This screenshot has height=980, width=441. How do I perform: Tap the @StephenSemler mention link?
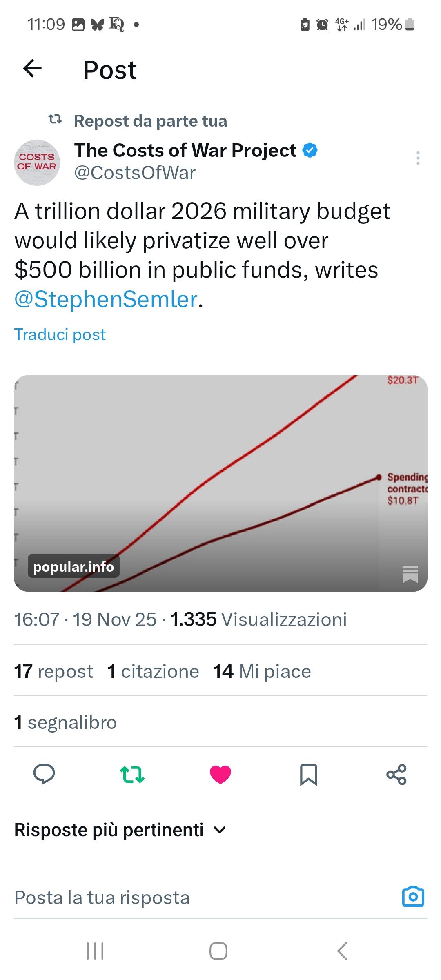[x=106, y=299]
